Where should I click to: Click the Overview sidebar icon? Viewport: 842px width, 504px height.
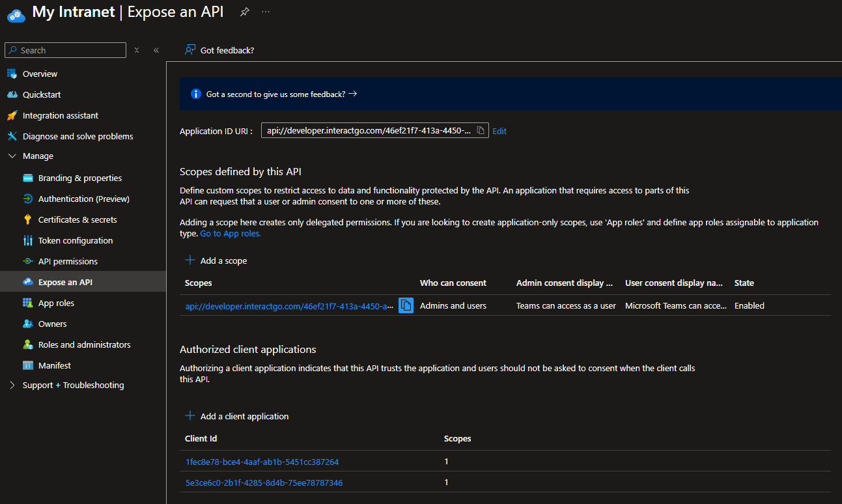click(x=12, y=74)
